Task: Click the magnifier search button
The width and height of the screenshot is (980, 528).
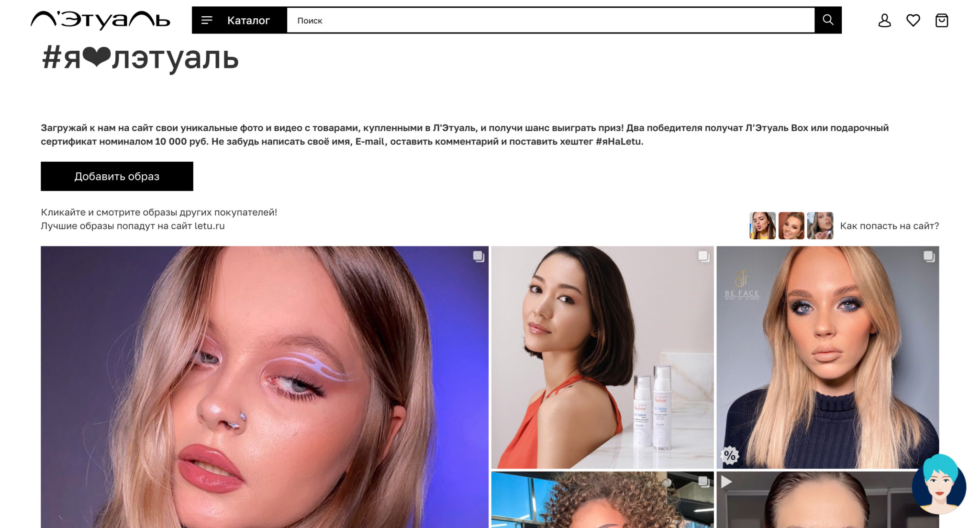Action: click(828, 20)
